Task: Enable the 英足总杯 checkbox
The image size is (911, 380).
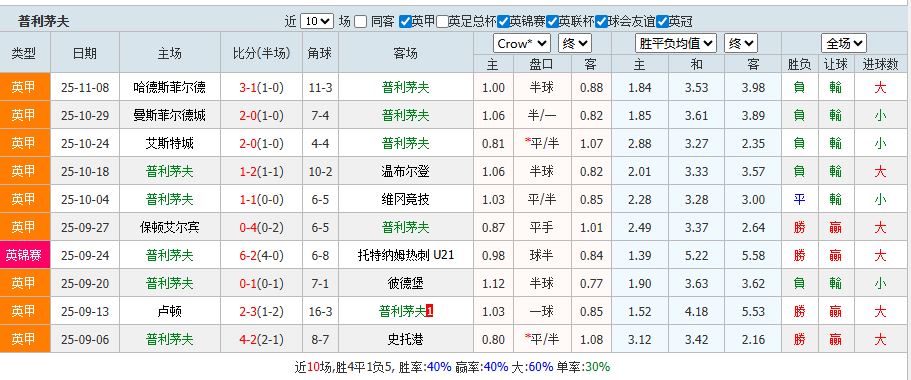Action: 442,22
